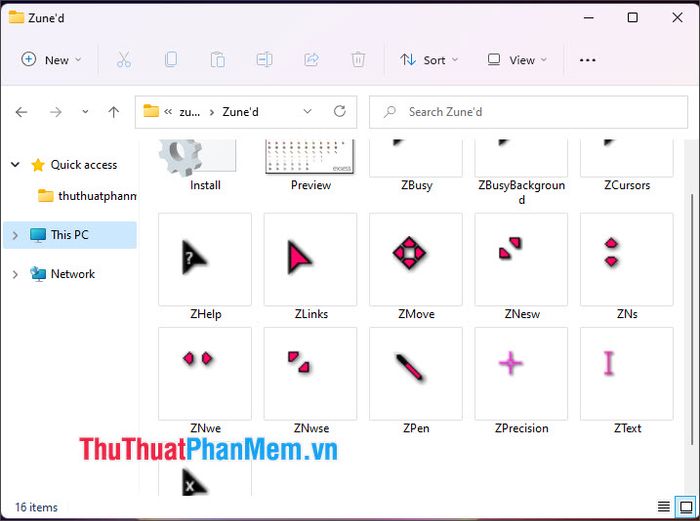
Task: Select the ZPrecision cursor file
Action: 521,381
